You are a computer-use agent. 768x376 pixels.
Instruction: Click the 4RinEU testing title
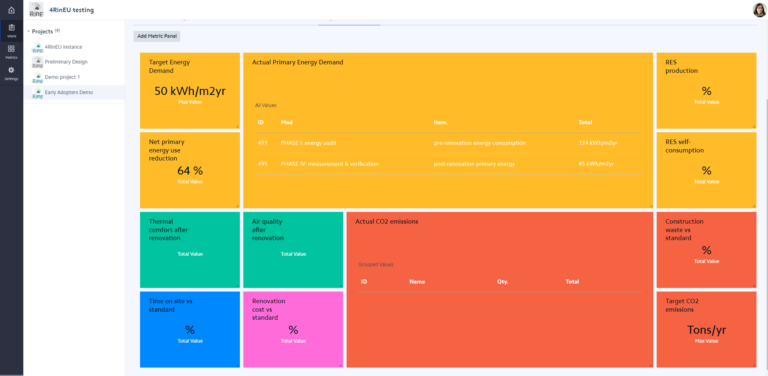[72, 10]
